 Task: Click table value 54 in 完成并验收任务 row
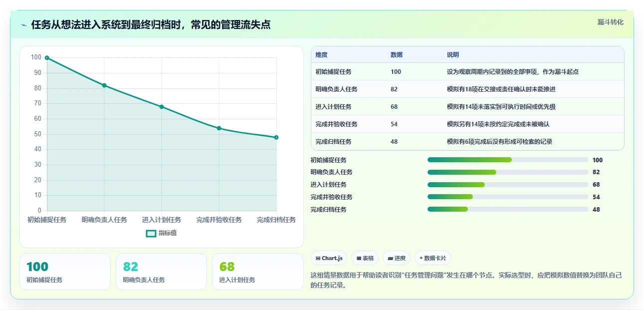(x=394, y=124)
